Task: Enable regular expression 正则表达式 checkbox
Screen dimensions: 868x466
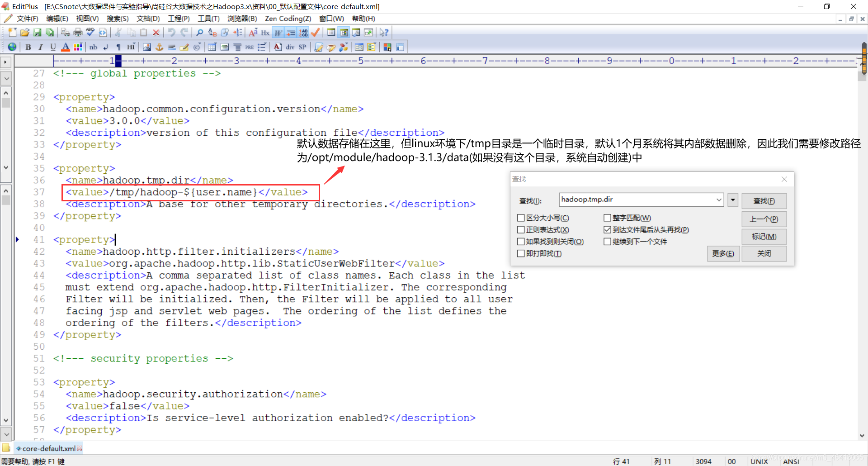Action: click(521, 230)
